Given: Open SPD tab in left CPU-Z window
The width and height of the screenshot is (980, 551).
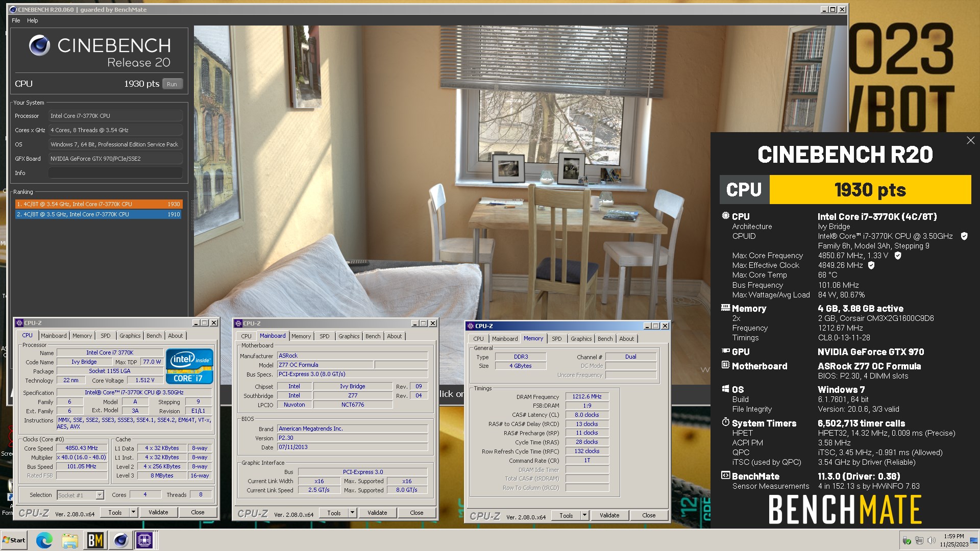Looking at the screenshot, I should [106, 336].
